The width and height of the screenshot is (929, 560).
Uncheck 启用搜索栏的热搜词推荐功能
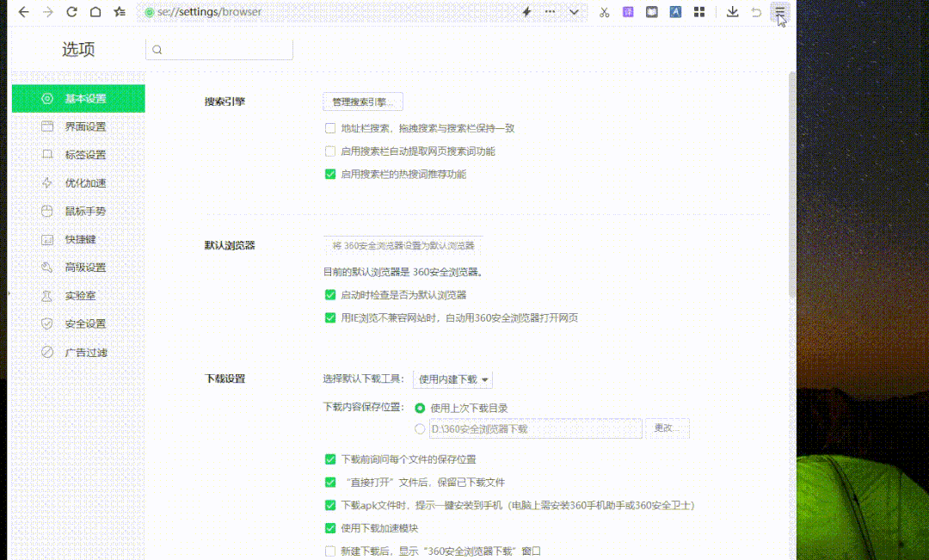(x=330, y=175)
